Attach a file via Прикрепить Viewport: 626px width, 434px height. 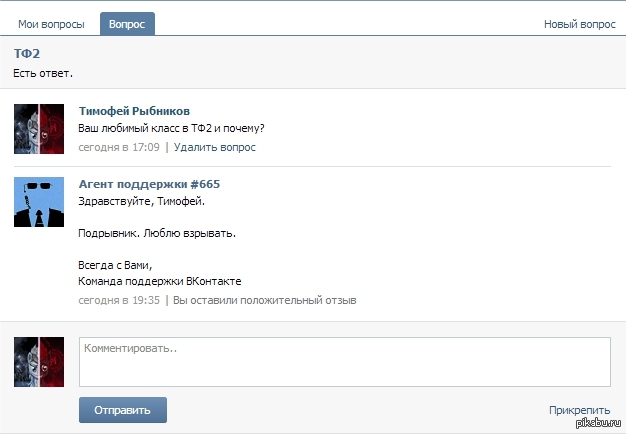[580, 410]
